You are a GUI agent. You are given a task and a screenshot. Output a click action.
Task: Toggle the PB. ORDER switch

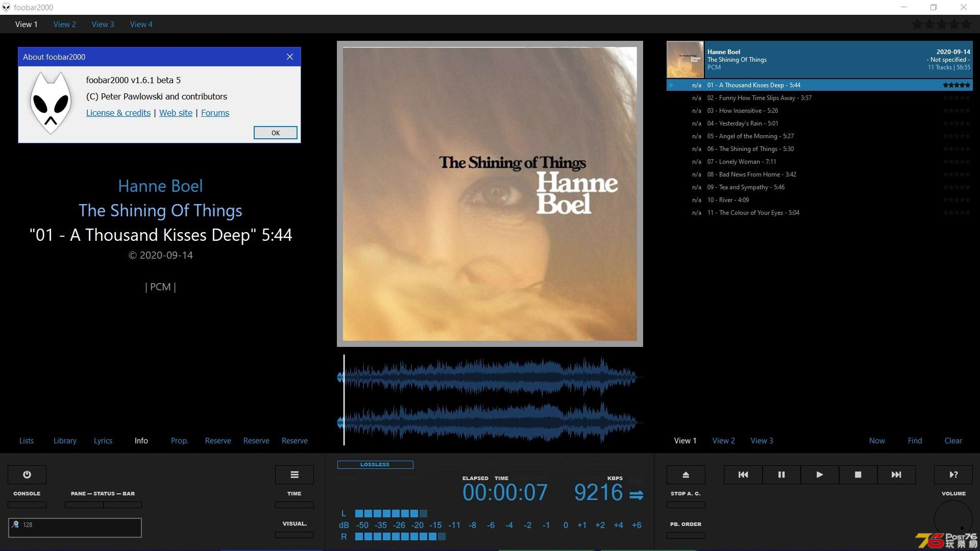coord(686,535)
